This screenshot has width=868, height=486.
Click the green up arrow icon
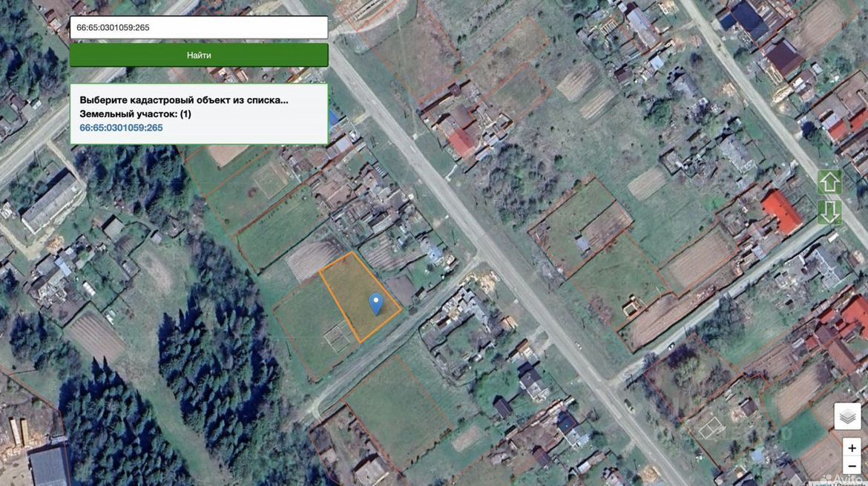click(829, 182)
